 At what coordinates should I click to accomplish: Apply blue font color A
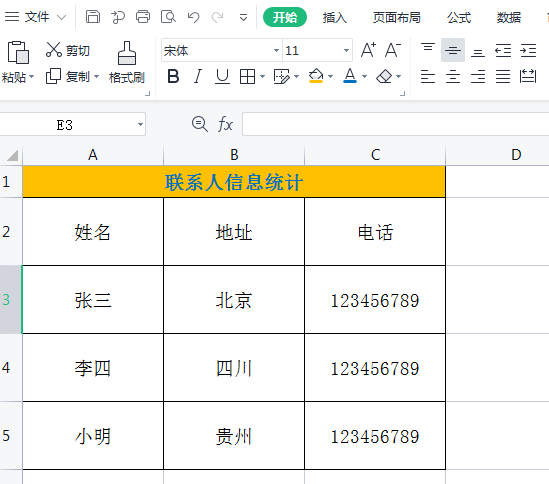[350, 76]
